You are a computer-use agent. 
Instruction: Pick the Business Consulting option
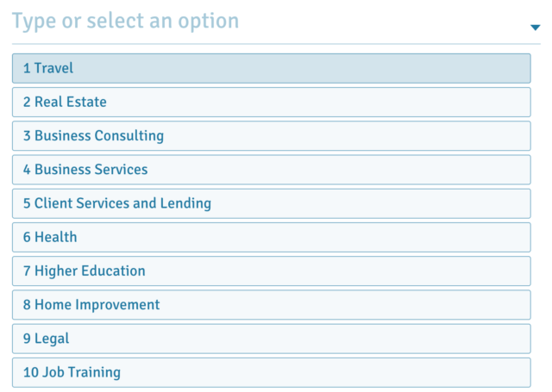(271, 136)
